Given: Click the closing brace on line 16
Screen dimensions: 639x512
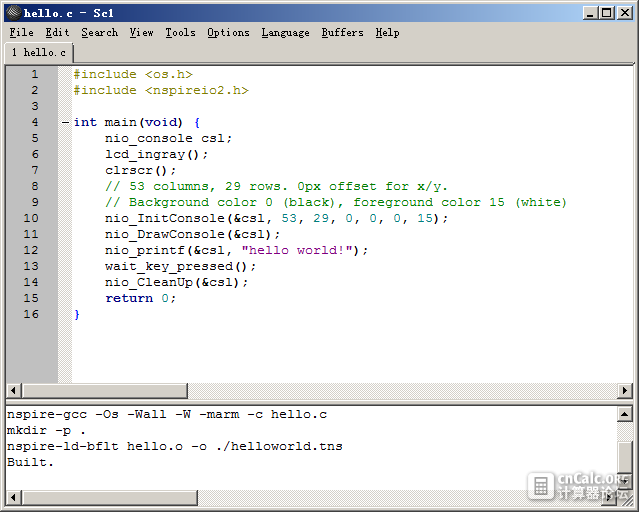Looking at the screenshot, I should 77,314.
